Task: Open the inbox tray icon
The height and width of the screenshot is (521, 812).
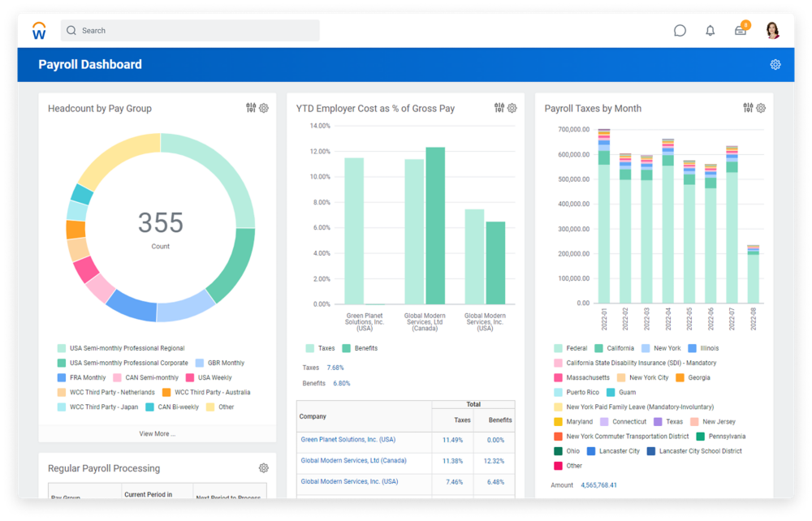Action: [741, 31]
